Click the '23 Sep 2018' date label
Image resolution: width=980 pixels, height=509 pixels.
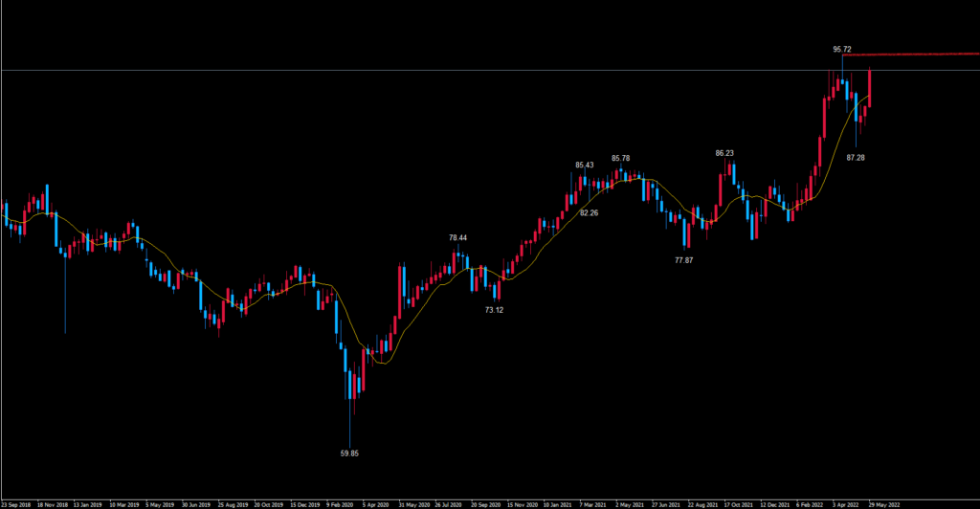[16, 502]
